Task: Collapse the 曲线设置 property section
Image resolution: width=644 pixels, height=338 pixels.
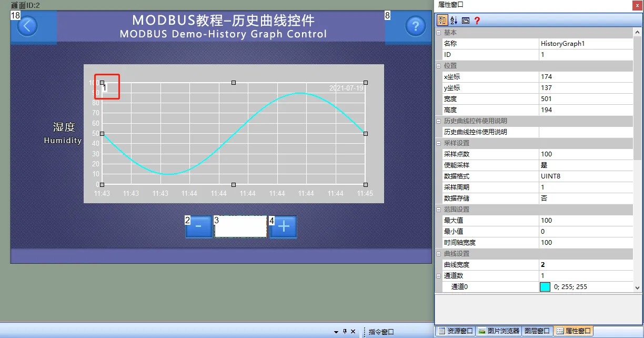Action: (x=439, y=253)
